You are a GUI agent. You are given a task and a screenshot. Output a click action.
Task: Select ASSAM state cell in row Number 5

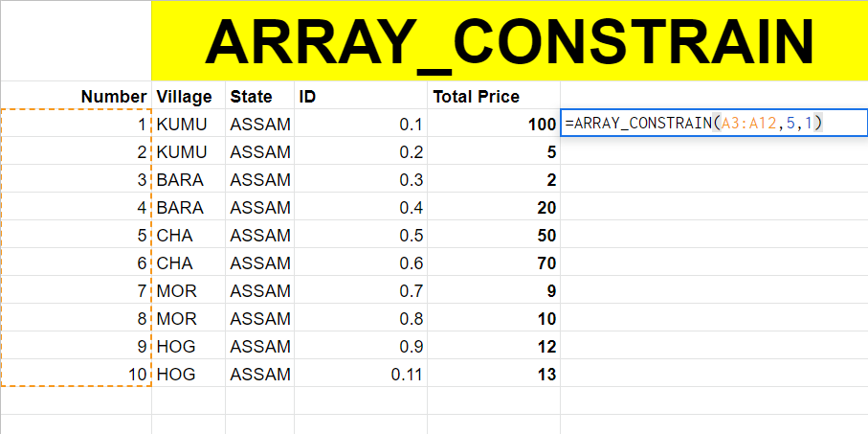point(259,234)
